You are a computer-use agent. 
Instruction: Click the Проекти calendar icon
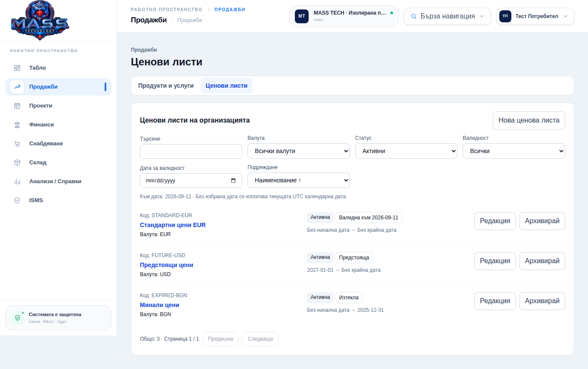(17, 106)
